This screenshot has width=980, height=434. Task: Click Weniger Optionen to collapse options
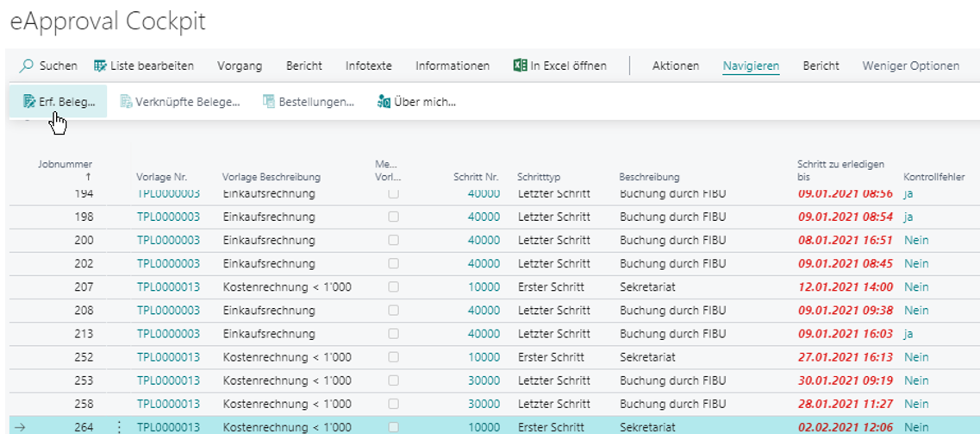tap(910, 66)
